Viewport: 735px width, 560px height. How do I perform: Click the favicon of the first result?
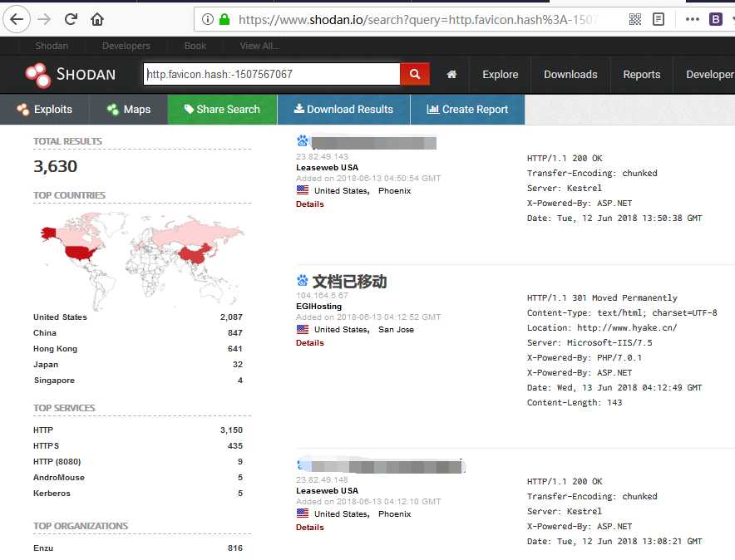303,140
